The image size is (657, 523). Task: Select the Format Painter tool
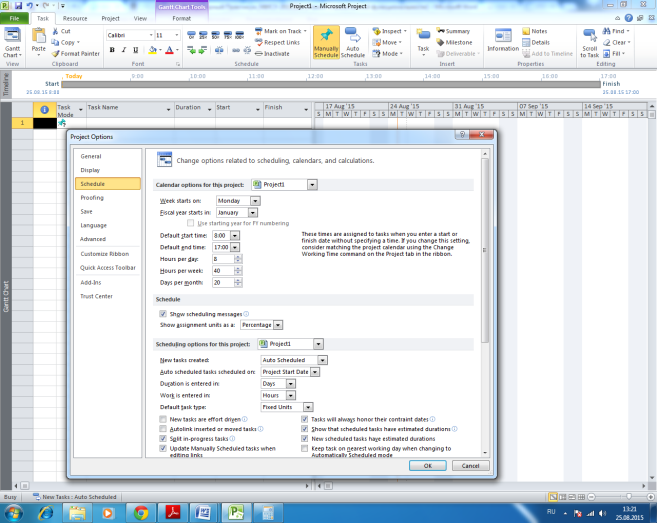point(75,54)
